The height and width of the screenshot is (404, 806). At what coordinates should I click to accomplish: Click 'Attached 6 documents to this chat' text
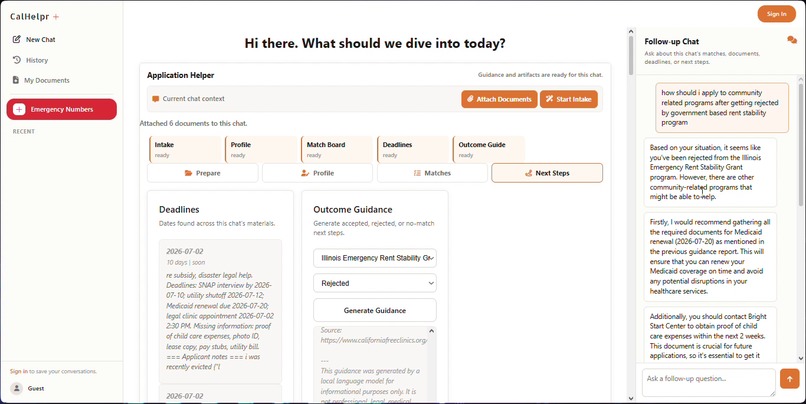[x=193, y=123]
